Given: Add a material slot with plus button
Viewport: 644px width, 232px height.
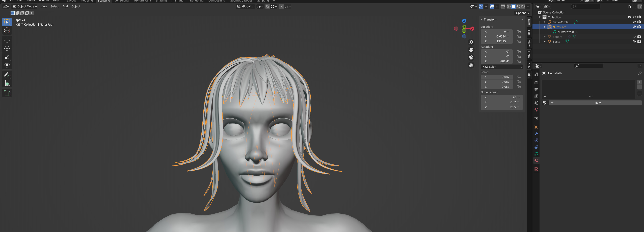Looking at the screenshot, I should pyautogui.click(x=639, y=82).
